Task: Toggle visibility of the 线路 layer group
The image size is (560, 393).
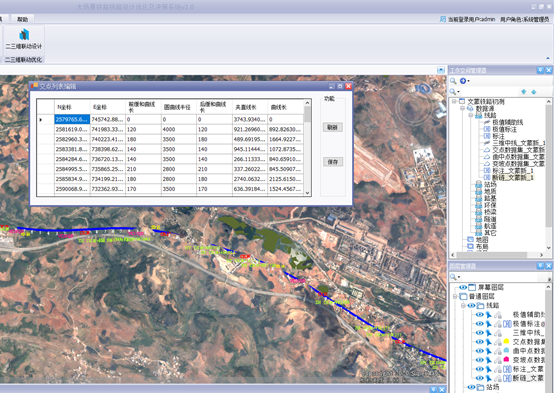Action: [471, 305]
